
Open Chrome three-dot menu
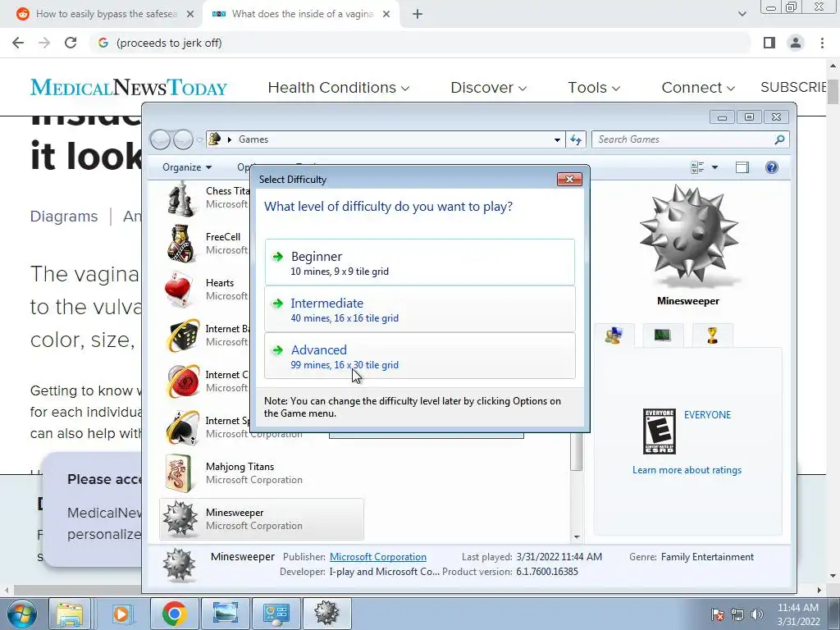point(822,43)
